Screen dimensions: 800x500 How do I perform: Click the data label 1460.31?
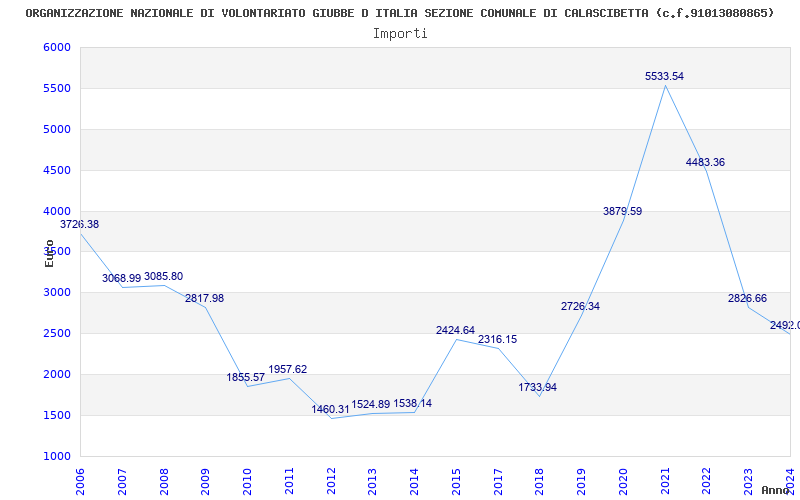331,410
